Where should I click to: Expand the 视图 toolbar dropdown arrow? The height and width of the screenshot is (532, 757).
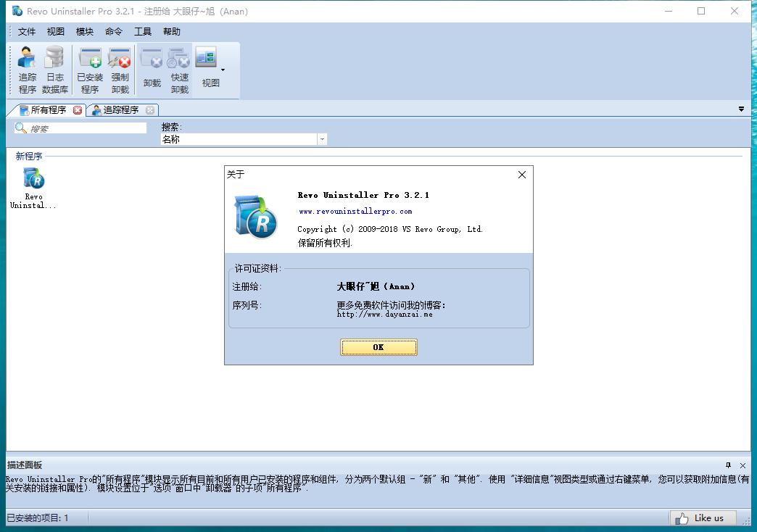coord(223,70)
